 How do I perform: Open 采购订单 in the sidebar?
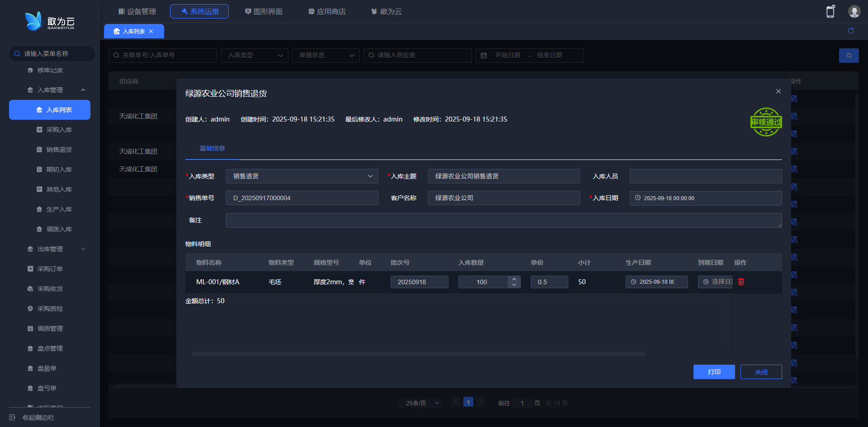click(50, 269)
